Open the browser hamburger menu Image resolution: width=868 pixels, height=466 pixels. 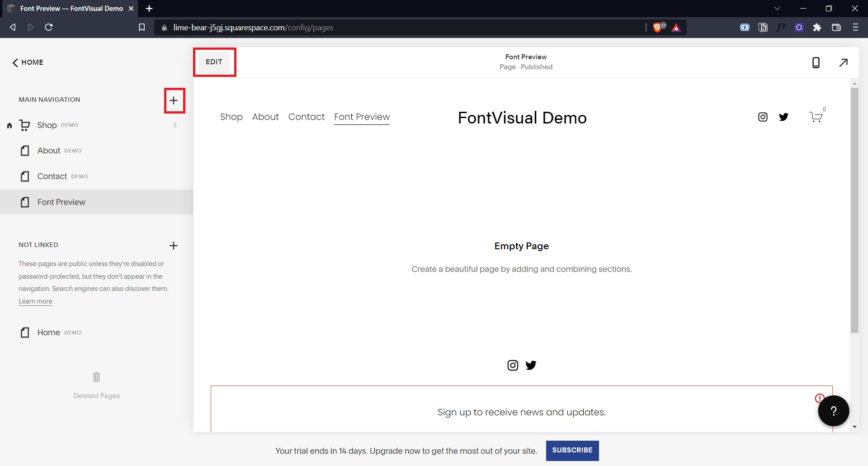pyautogui.click(x=855, y=28)
